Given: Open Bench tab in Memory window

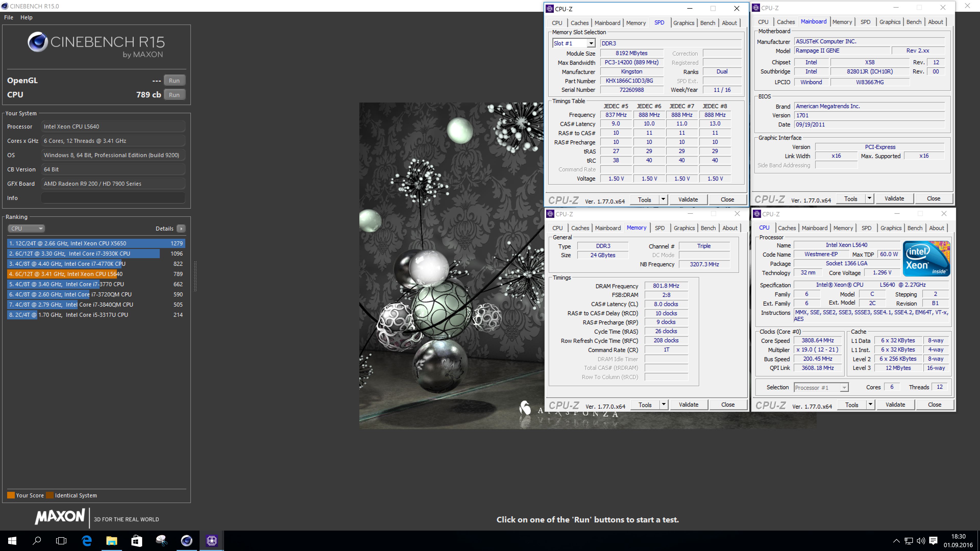Looking at the screenshot, I should click(708, 228).
